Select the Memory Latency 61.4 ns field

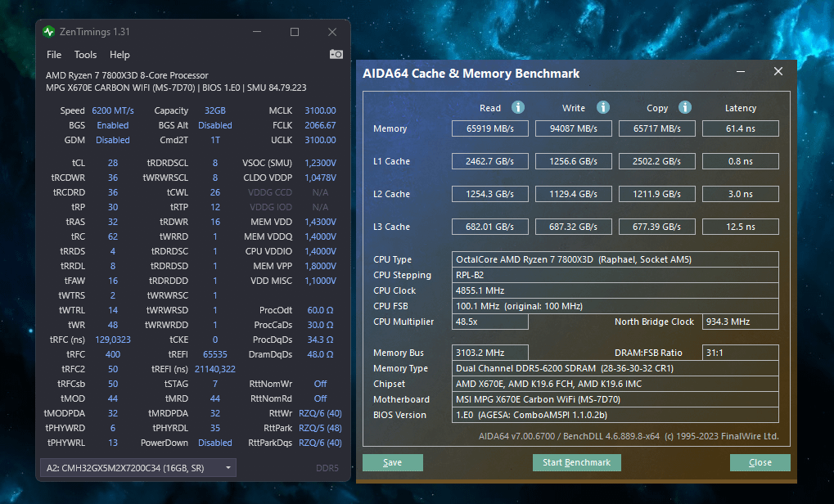coord(741,128)
